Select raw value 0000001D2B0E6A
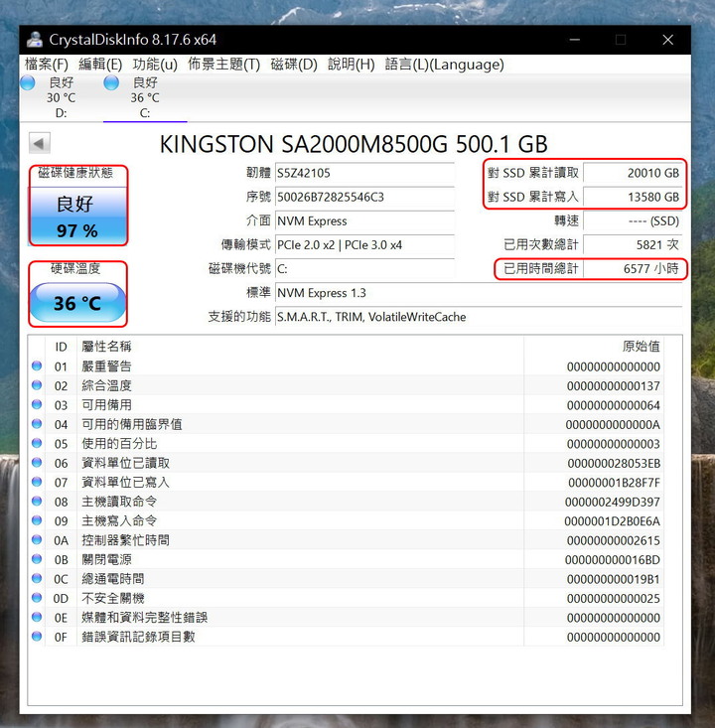Image resolution: width=715 pixels, height=728 pixels. [612, 521]
